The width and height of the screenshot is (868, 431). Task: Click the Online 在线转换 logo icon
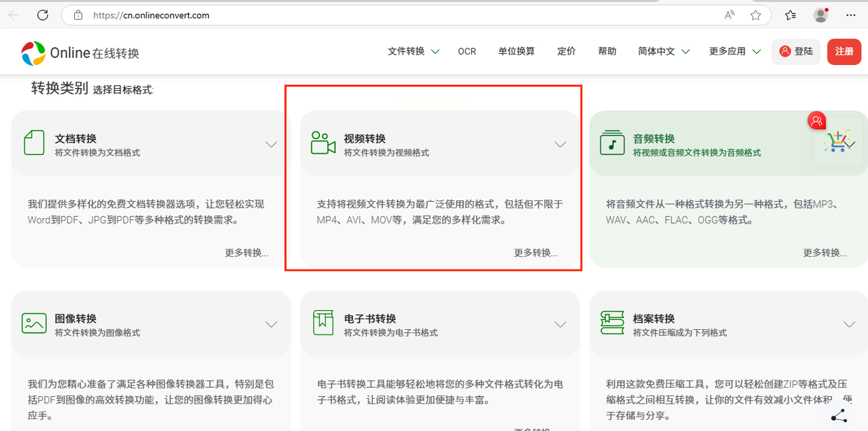click(33, 52)
